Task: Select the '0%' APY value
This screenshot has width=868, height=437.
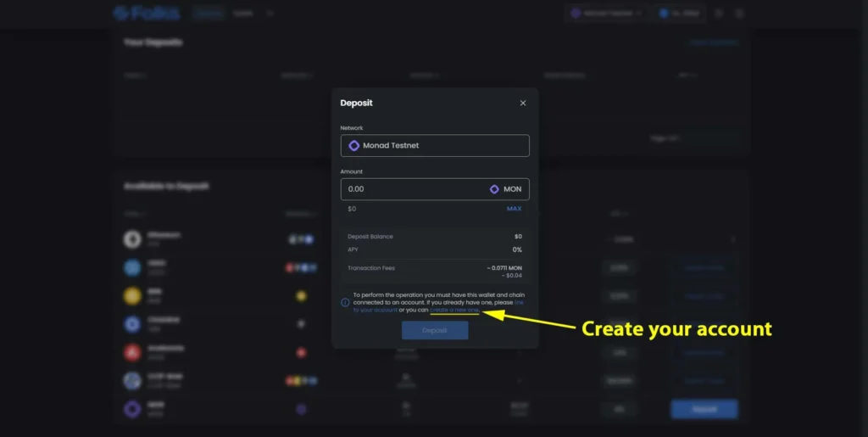Action: [517, 249]
